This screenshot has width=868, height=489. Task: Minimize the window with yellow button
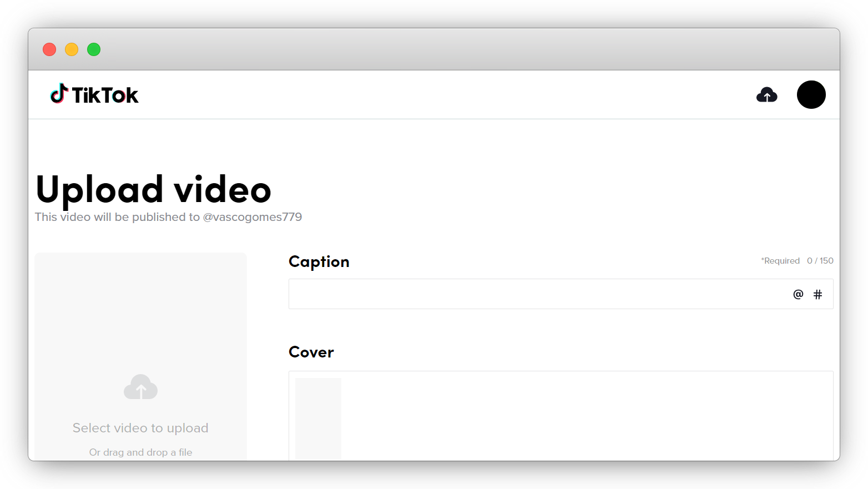tap(72, 49)
